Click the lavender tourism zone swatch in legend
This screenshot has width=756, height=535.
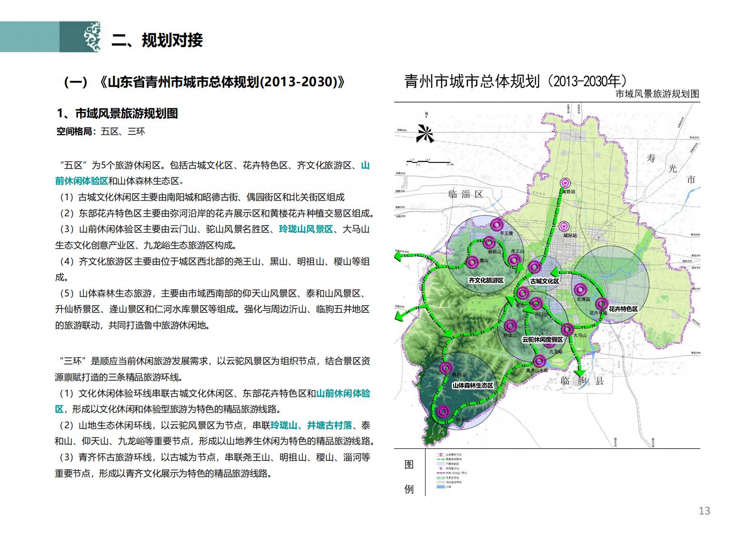click(x=440, y=464)
